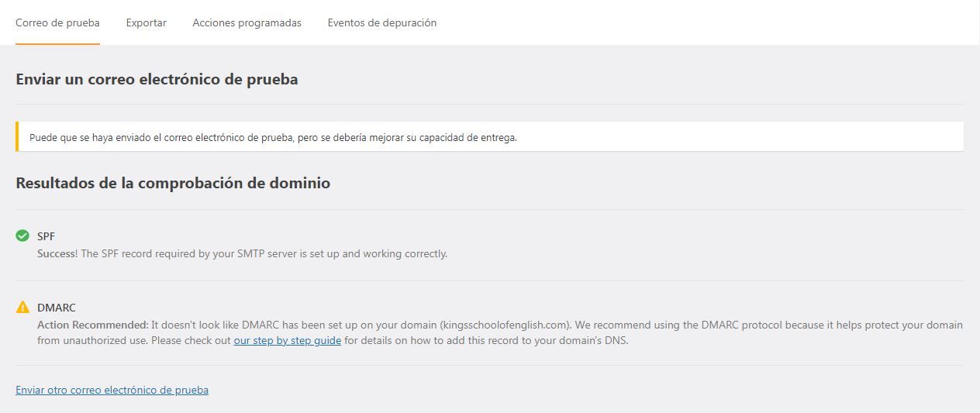Click the bold "Success" text under SPF
980x413 pixels.
pos(56,253)
